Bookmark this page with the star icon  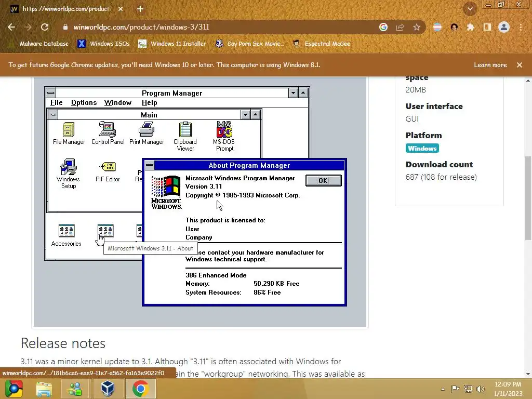point(417,27)
